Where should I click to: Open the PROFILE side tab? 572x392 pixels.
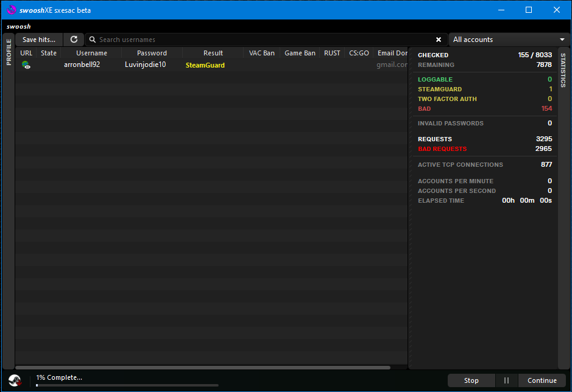click(9, 52)
